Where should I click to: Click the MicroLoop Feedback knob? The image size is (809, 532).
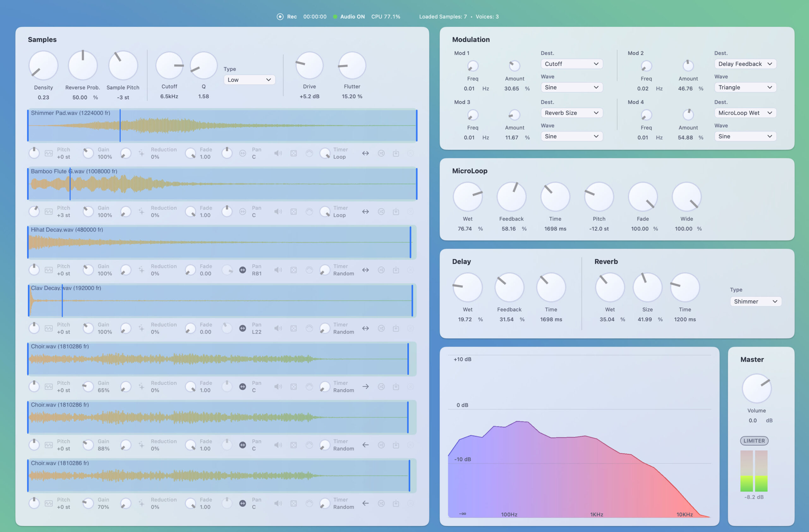(511, 197)
